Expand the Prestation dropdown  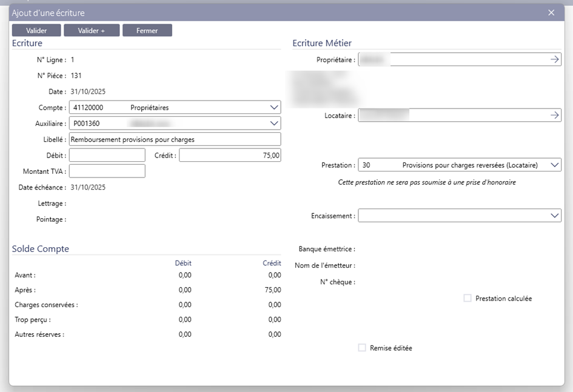pos(554,165)
